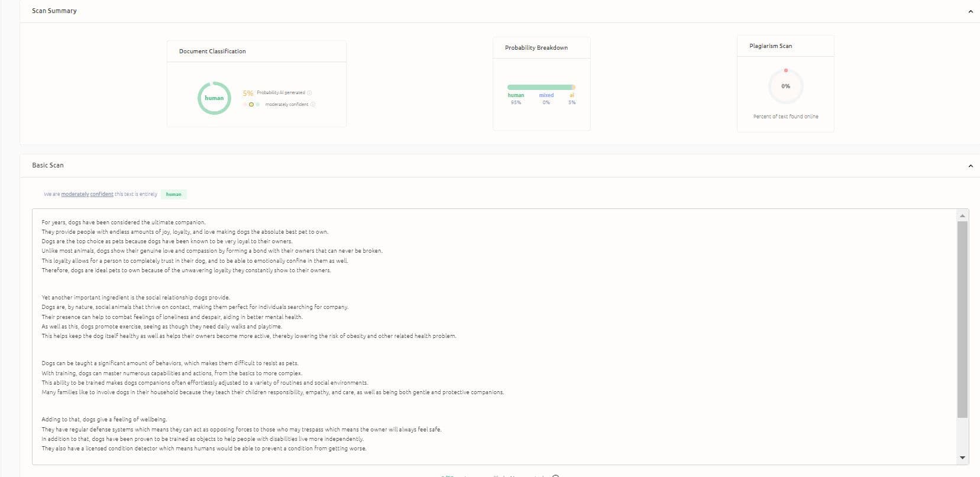The height and width of the screenshot is (477, 980).
Task: Click the 5% probability AI generated value
Action: [x=248, y=94]
